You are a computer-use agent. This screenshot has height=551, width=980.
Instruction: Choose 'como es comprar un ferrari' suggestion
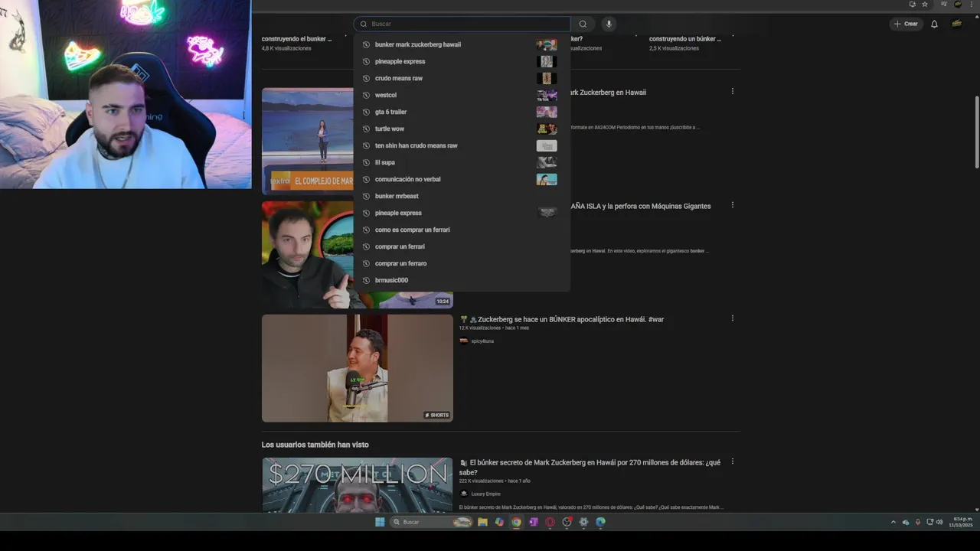462,230
